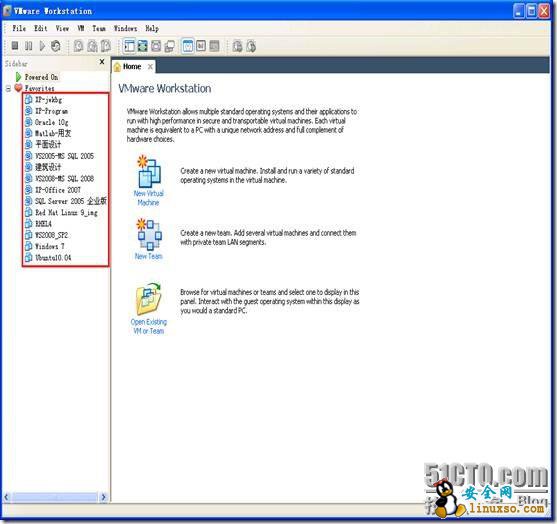Click the Revert to Snapshot icon
The height and width of the screenshot is (524, 557).
tap(92, 46)
